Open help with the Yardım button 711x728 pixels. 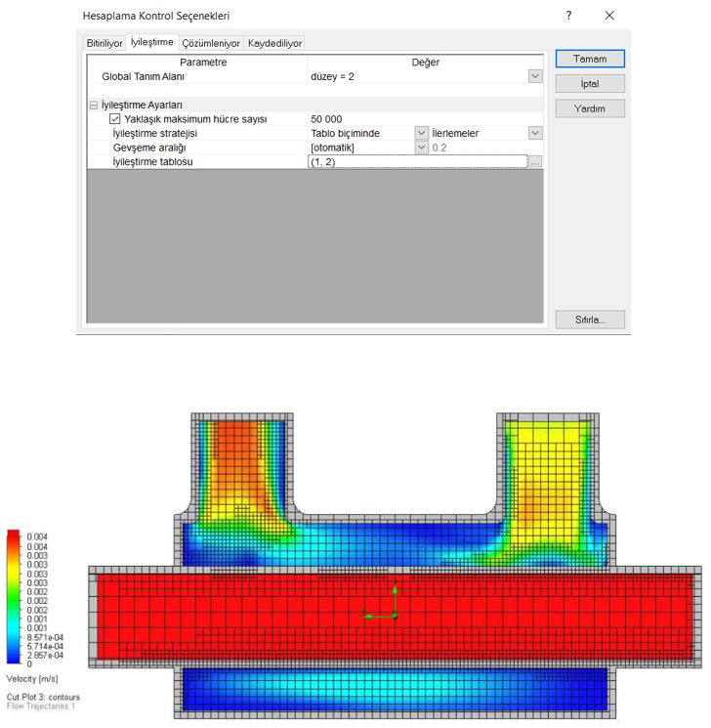tap(589, 108)
